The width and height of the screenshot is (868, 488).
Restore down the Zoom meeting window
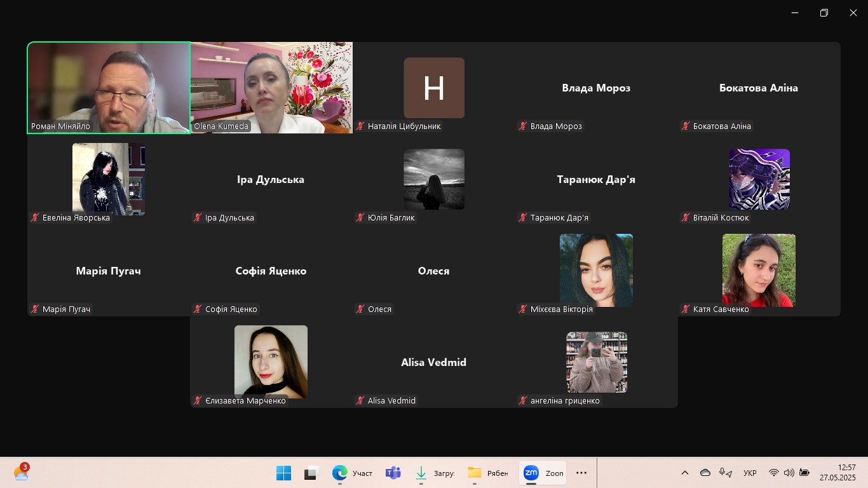coord(824,13)
